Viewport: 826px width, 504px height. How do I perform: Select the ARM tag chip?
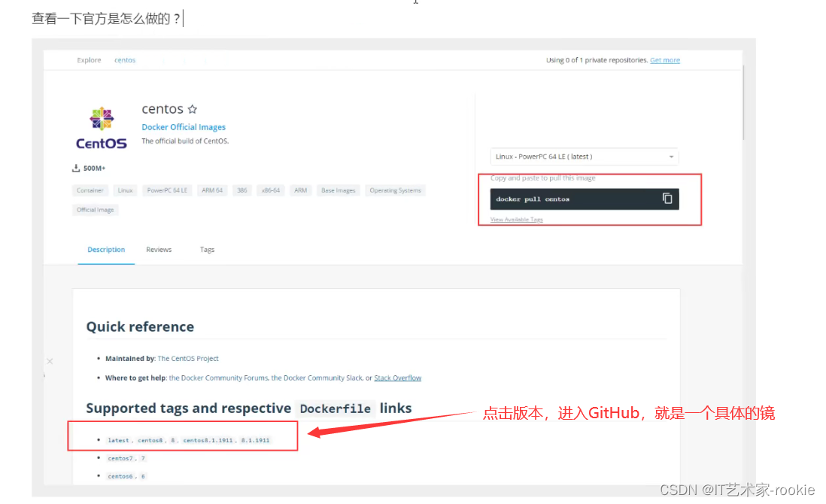[300, 190]
